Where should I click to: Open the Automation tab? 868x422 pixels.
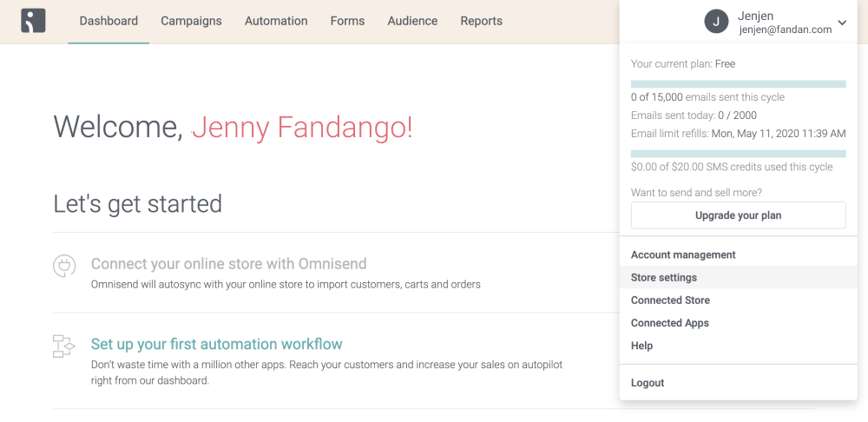click(x=276, y=21)
